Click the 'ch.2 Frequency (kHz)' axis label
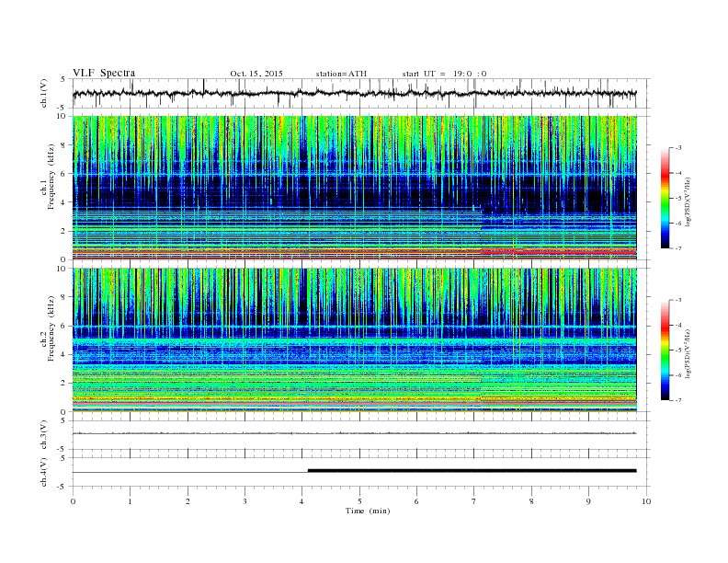 point(49,340)
